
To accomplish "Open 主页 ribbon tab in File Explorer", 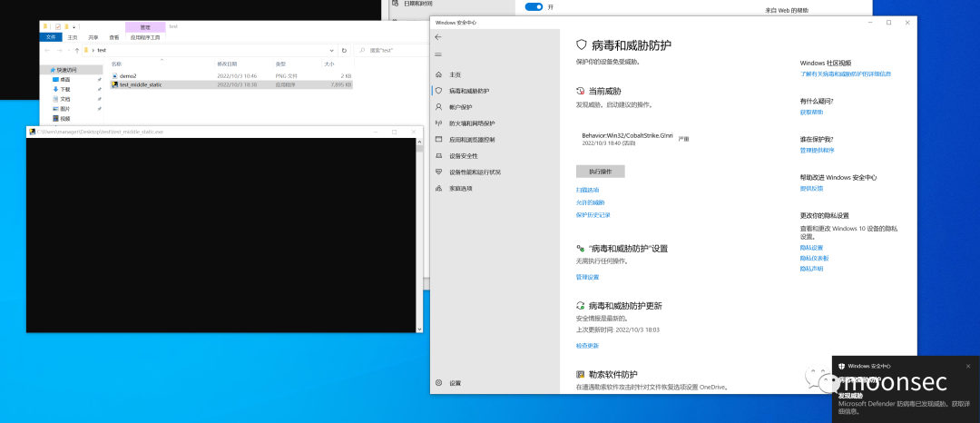I will click(73, 37).
